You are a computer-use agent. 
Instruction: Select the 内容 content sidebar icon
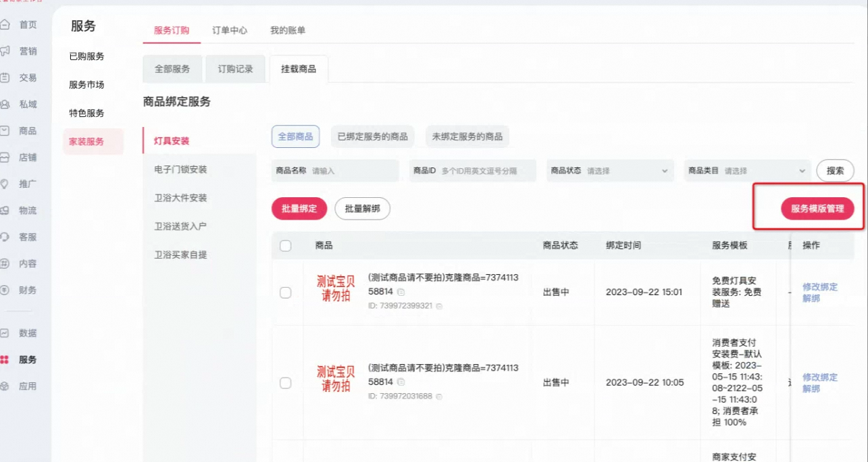pyautogui.click(x=5, y=263)
